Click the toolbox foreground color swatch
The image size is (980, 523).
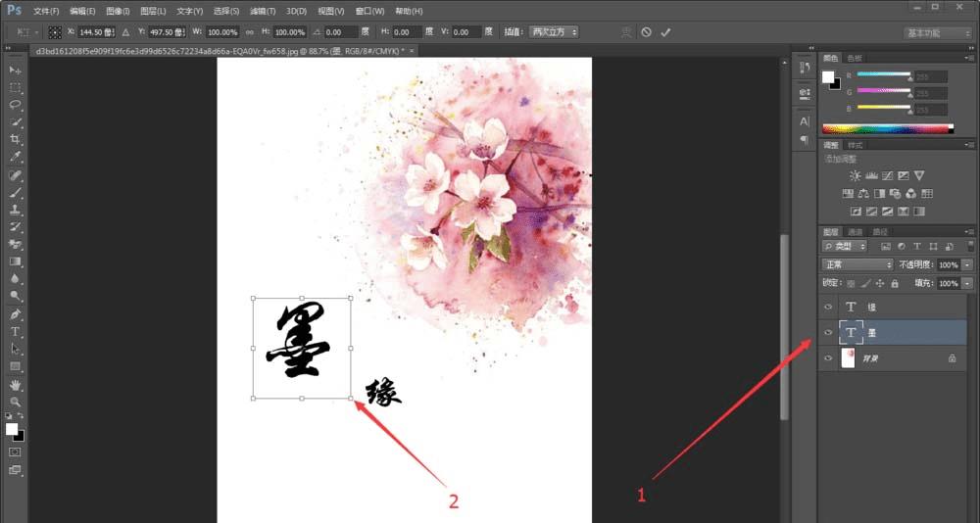click(x=11, y=429)
